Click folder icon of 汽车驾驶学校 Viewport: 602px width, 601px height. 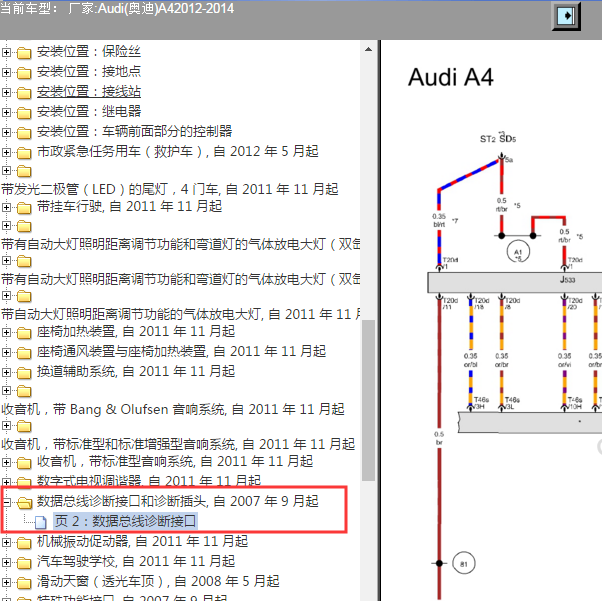(x=24, y=563)
